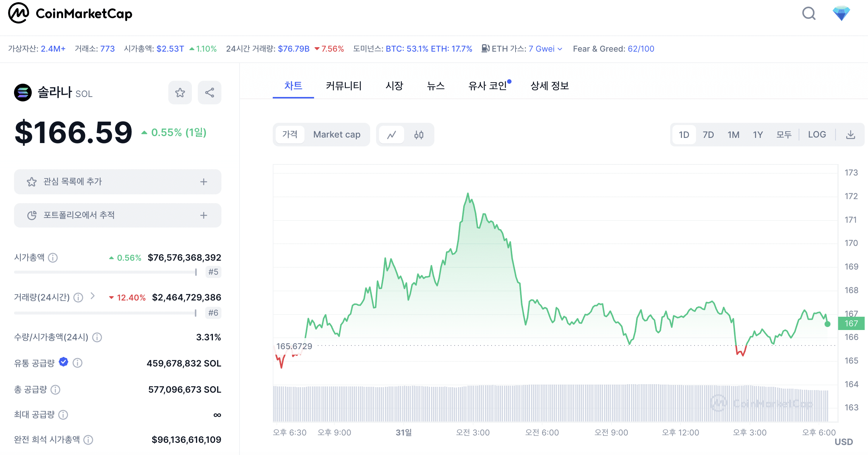Click the 577,096,673 SOL value

185,390
